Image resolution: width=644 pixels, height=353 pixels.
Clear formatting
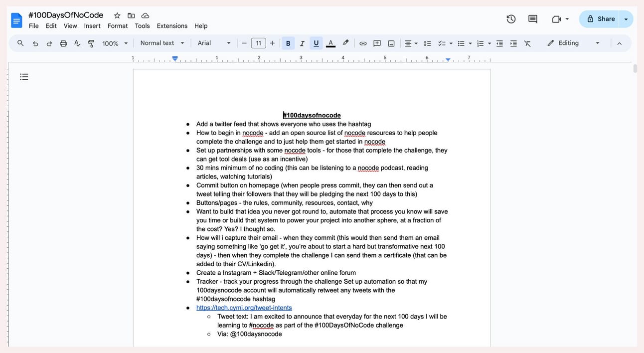pyautogui.click(x=527, y=43)
